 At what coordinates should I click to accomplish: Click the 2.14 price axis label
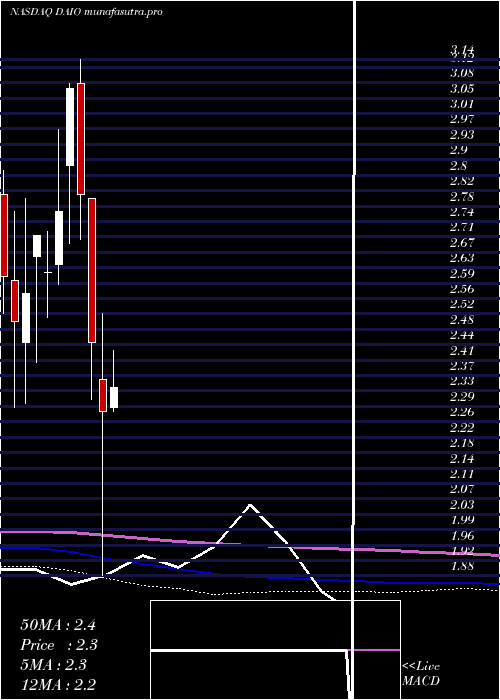point(462,458)
